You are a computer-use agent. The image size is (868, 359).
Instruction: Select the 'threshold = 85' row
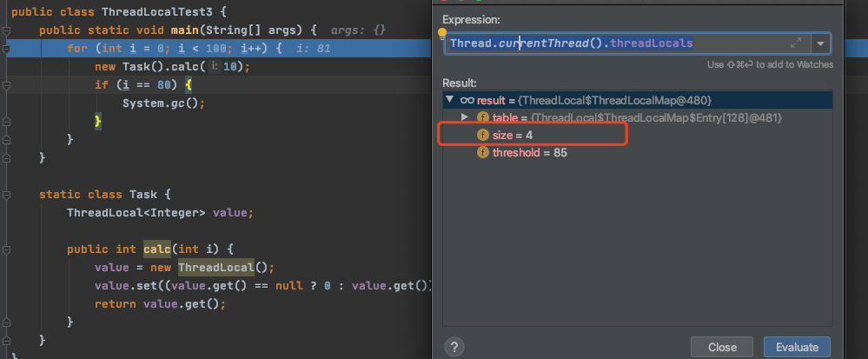click(637, 152)
